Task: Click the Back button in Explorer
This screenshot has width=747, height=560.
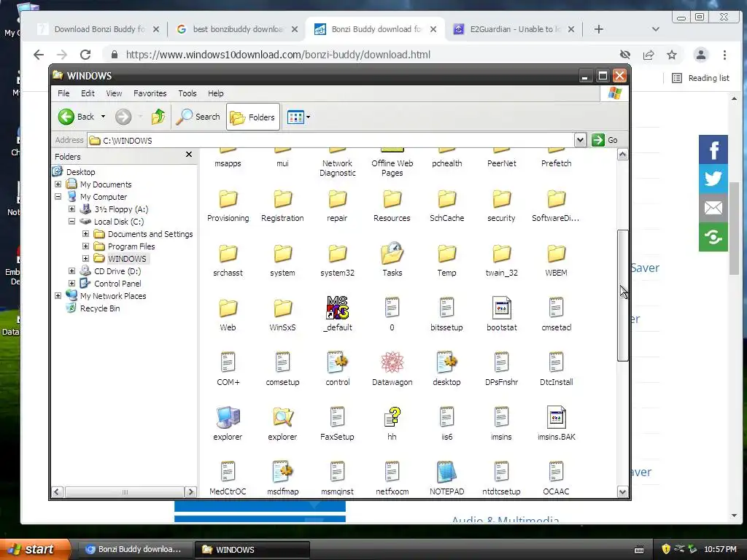Action: (x=76, y=117)
